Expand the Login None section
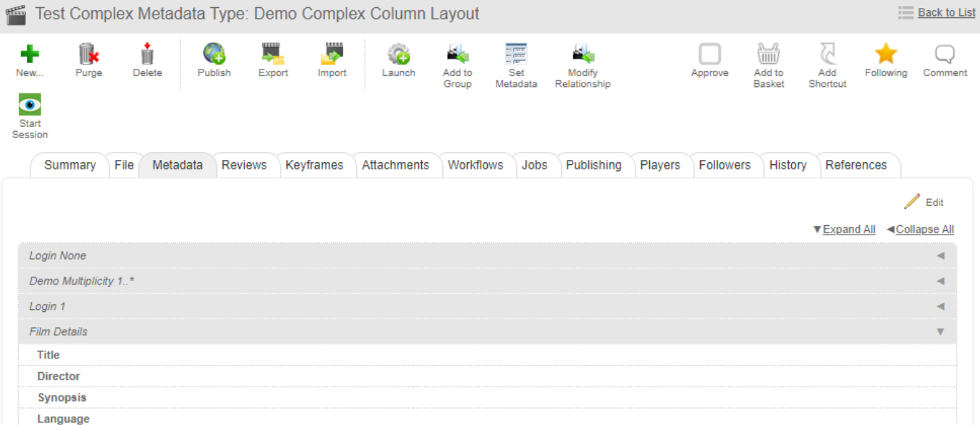Viewport: 980px width, 425px height. click(940, 256)
